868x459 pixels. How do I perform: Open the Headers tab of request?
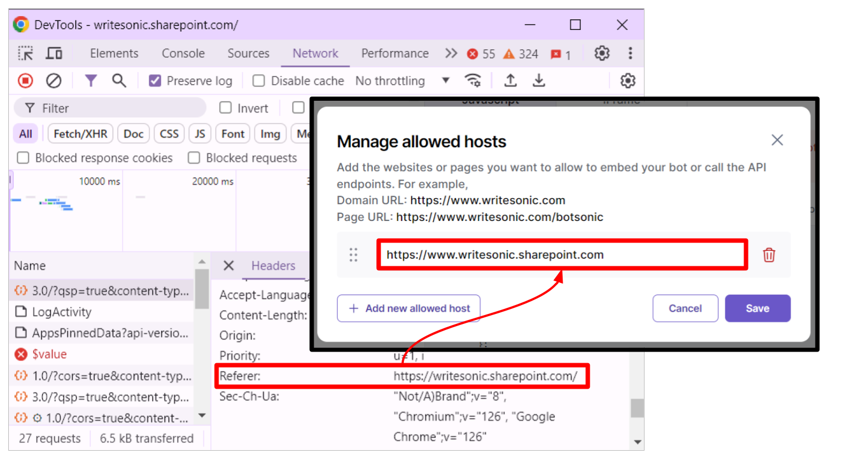click(x=273, y=266)
